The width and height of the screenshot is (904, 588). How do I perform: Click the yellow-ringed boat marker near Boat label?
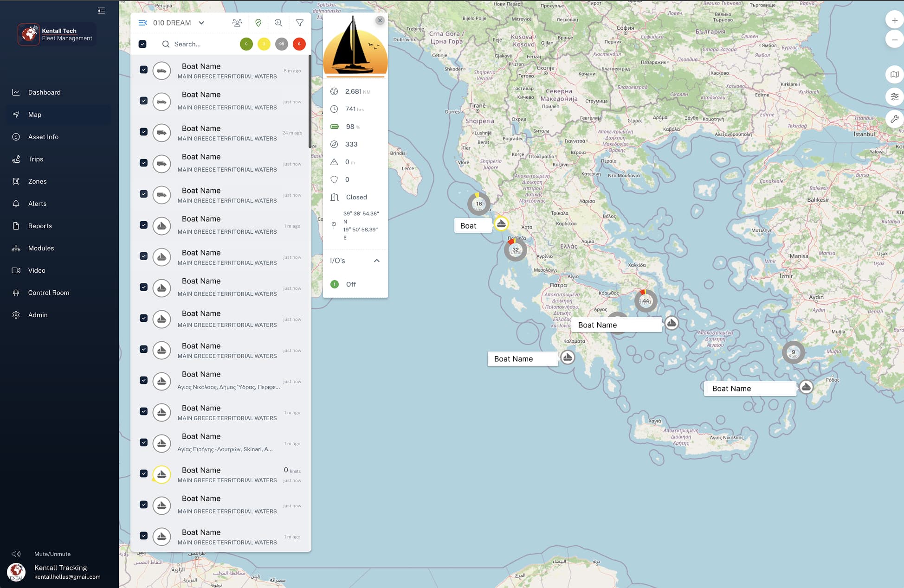[501, 224]
